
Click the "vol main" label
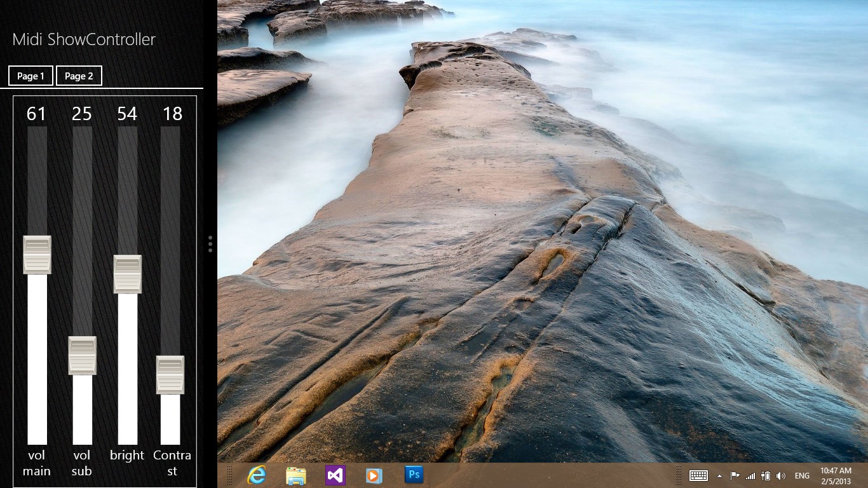tap(37, 463)
